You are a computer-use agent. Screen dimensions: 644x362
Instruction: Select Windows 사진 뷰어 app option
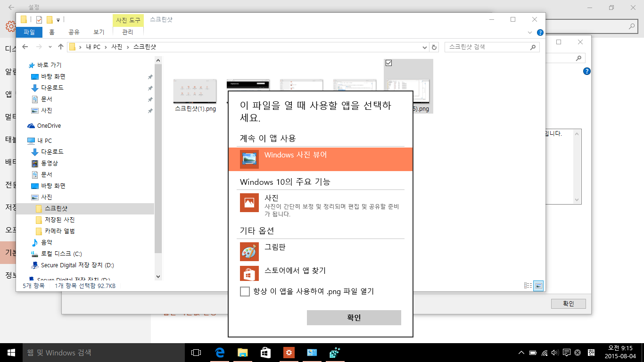[x=320, y=159]
